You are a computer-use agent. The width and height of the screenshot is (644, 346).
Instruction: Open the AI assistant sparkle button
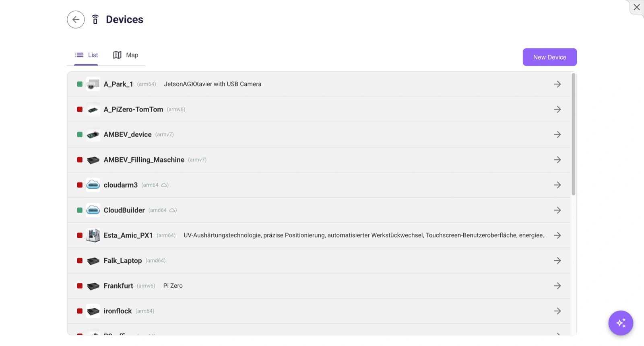621,323
